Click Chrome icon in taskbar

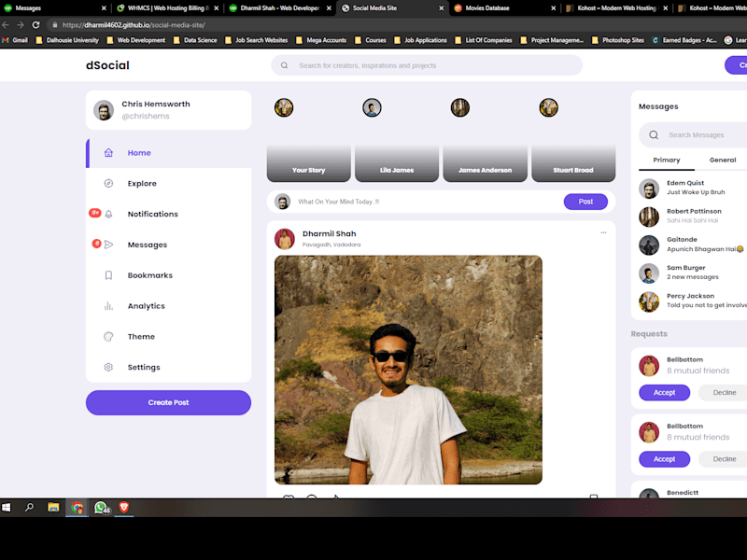coord(77,508)
